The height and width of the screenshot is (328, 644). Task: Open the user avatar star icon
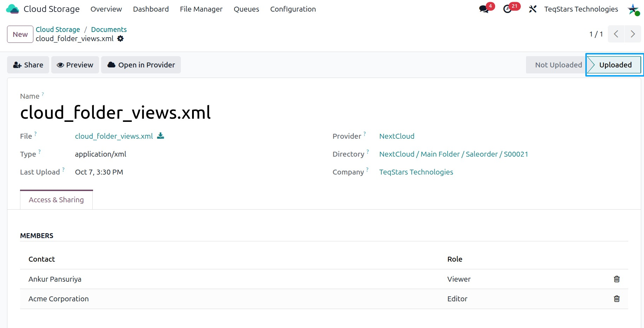pos(633,9)
